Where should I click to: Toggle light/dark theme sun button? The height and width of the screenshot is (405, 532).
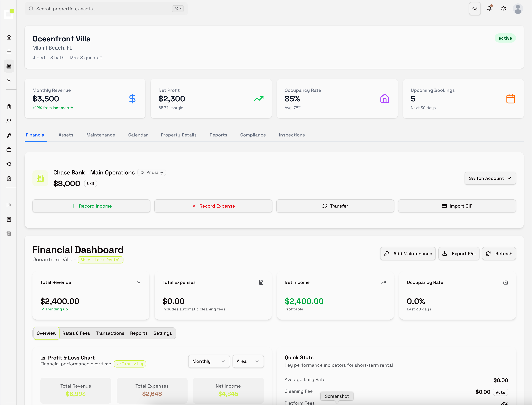coord(475,9)
